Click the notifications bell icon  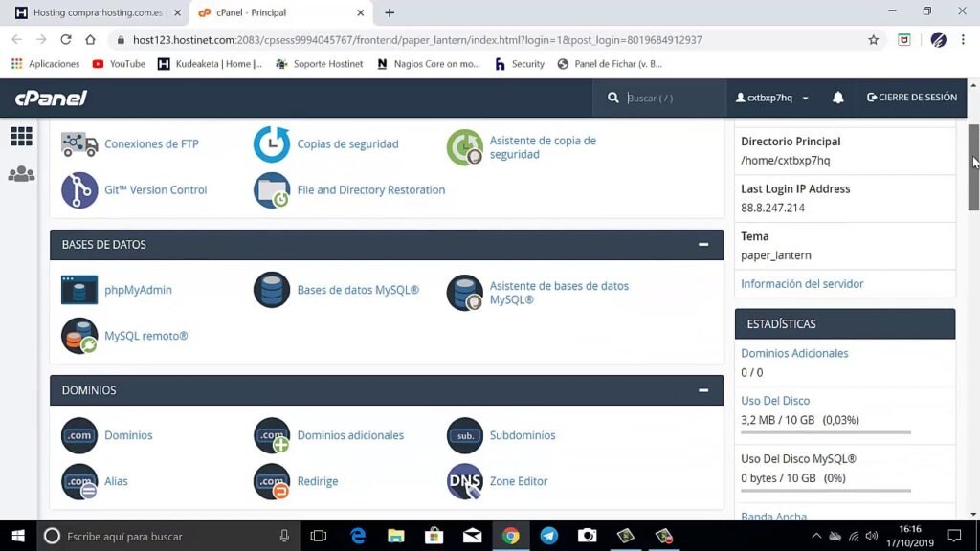point(837,98)
